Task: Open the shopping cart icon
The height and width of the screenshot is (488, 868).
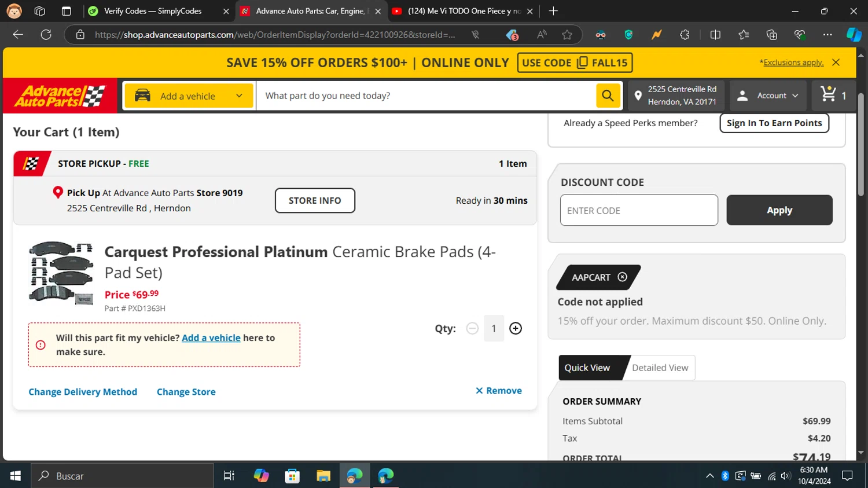Action: [828, 94]
